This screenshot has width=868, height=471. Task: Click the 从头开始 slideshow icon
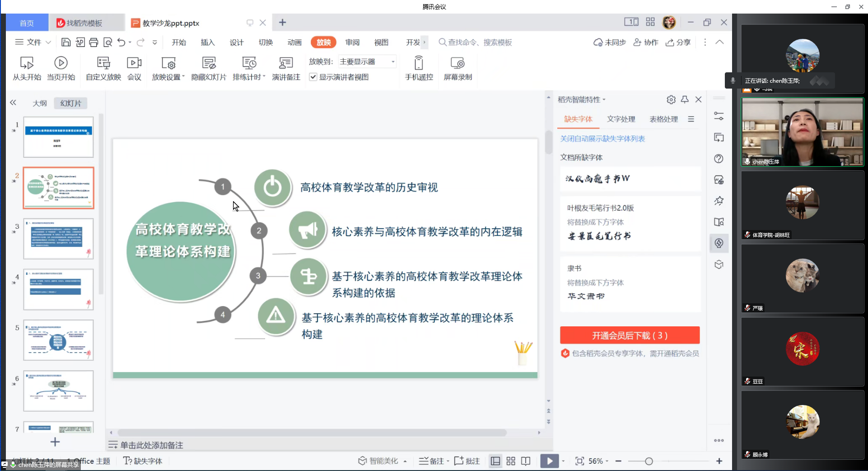(27, 63)
